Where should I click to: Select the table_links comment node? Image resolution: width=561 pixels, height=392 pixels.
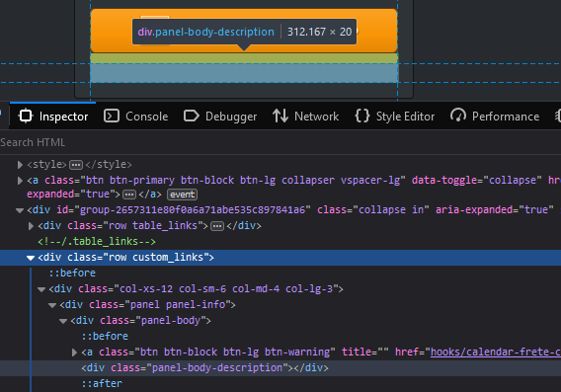pos(97,242)
